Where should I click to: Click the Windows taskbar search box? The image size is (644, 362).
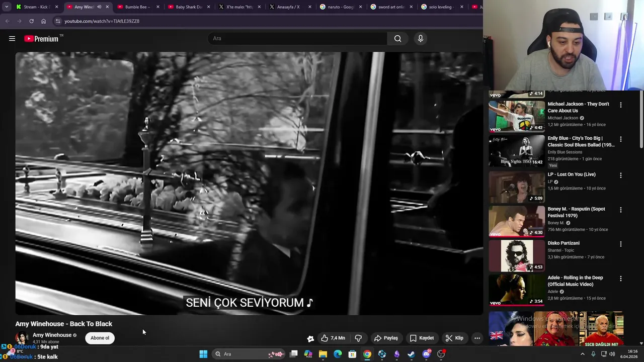249,354
